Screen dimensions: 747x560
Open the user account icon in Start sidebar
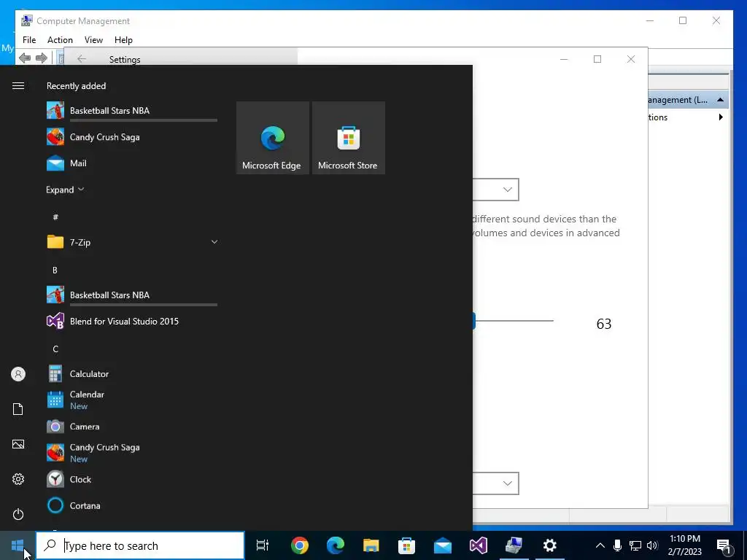(x=18, y=374)
